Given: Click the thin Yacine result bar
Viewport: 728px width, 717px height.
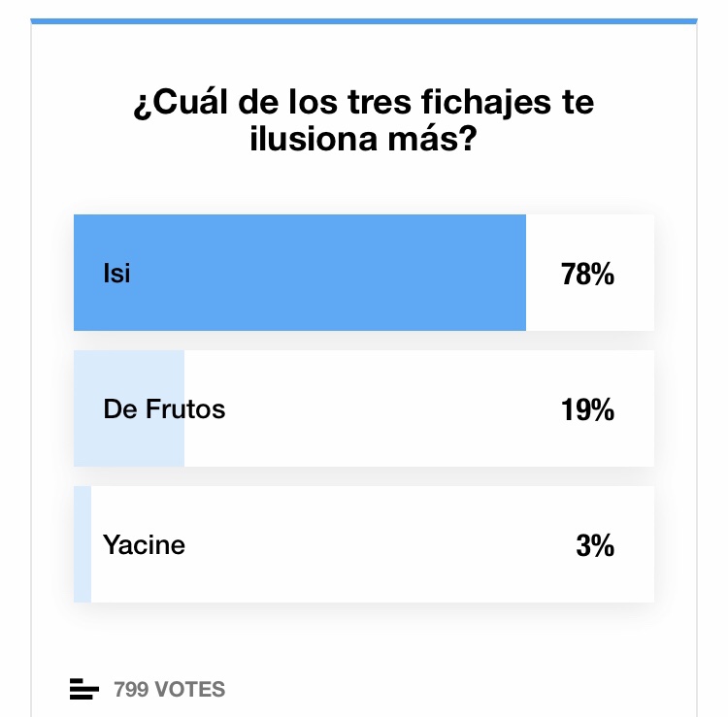Looking at the screenshot, I should pos(83,545).
